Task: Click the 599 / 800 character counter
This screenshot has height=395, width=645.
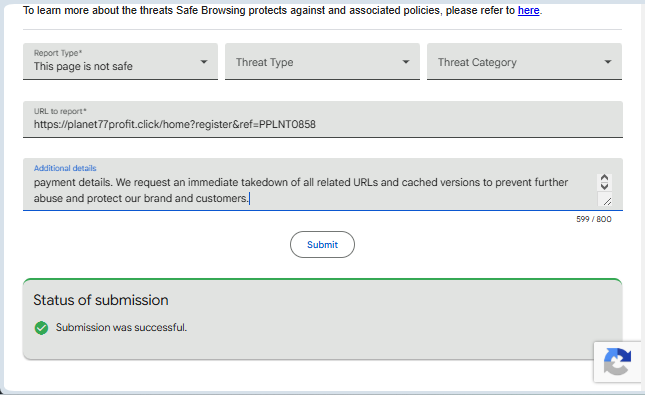Action: [594, 219]
